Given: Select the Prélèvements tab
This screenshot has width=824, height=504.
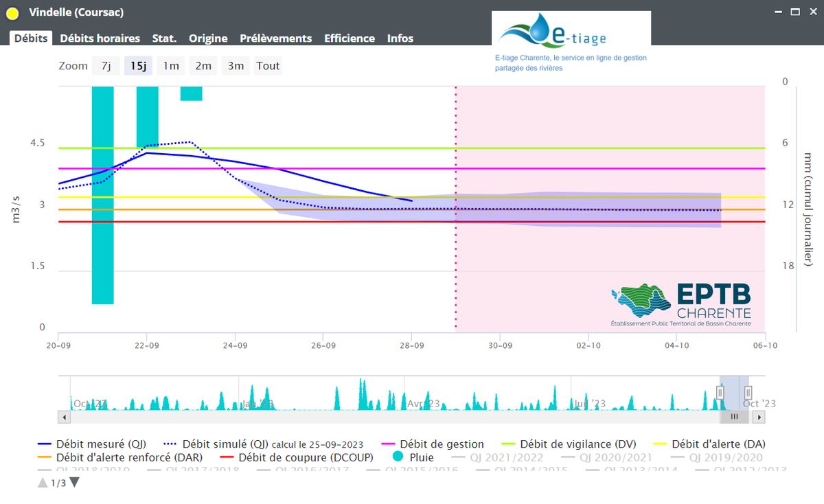Looking at the screenshot, I should pyautogui.click(x=275, y=38).
